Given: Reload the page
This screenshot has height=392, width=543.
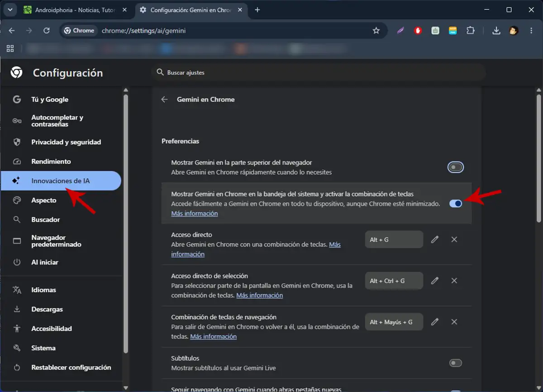Looking at the screenshot, I should 46,31.
